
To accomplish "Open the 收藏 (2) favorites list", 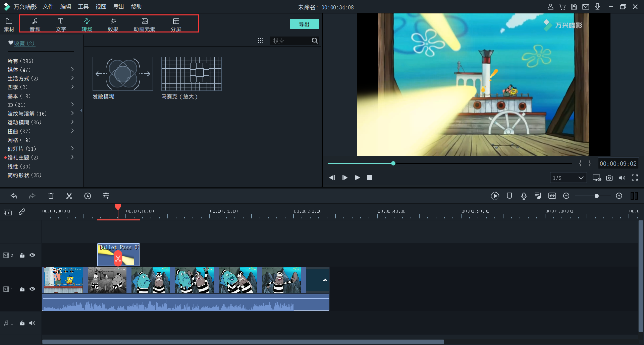I will point(23,43).
